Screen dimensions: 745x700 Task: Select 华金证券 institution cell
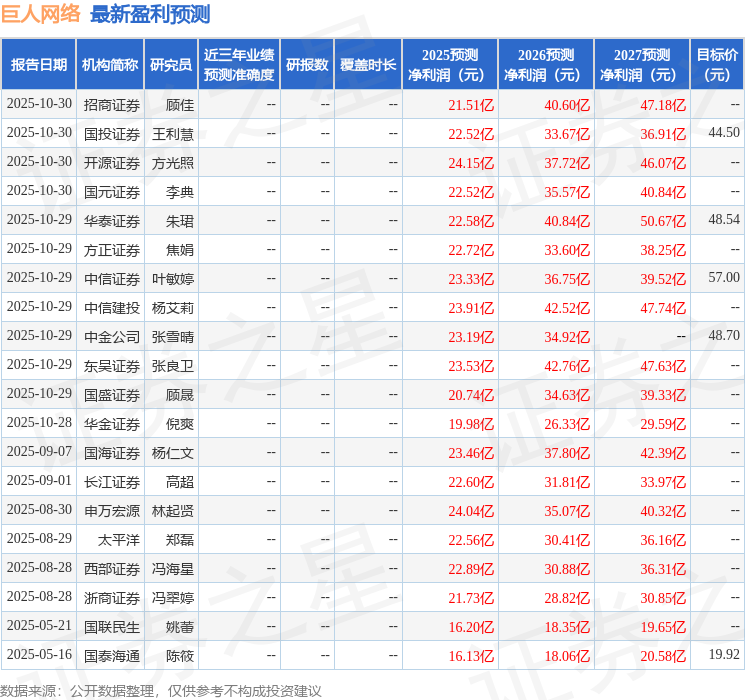(112, 424)
